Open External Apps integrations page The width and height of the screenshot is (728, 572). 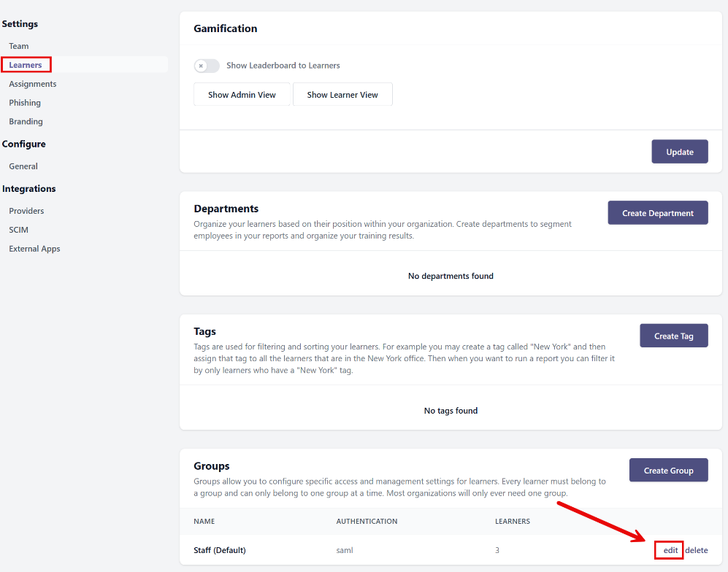click(34, 249)
